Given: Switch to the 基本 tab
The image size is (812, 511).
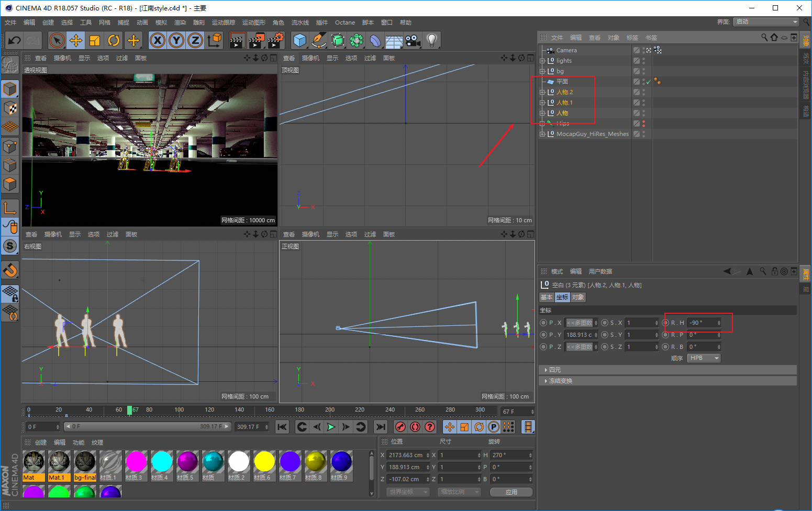Looking at the screenshot, I should click(547, 297).
